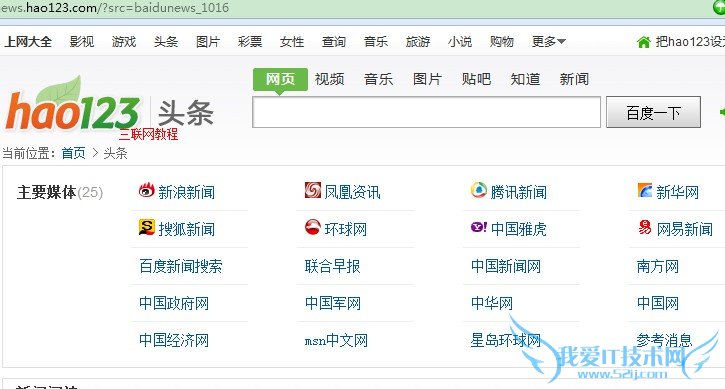Open the 参考消息 link
The image size is (725, 389).
664,340
